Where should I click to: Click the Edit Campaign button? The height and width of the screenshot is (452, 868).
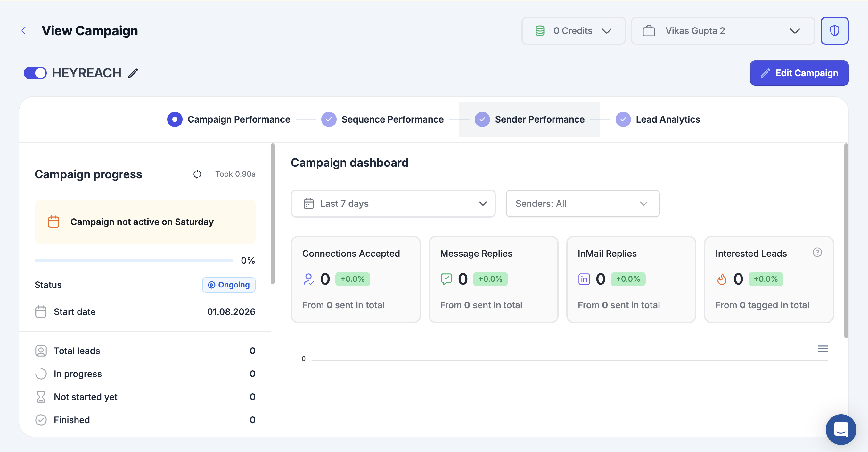pos(799,73)
